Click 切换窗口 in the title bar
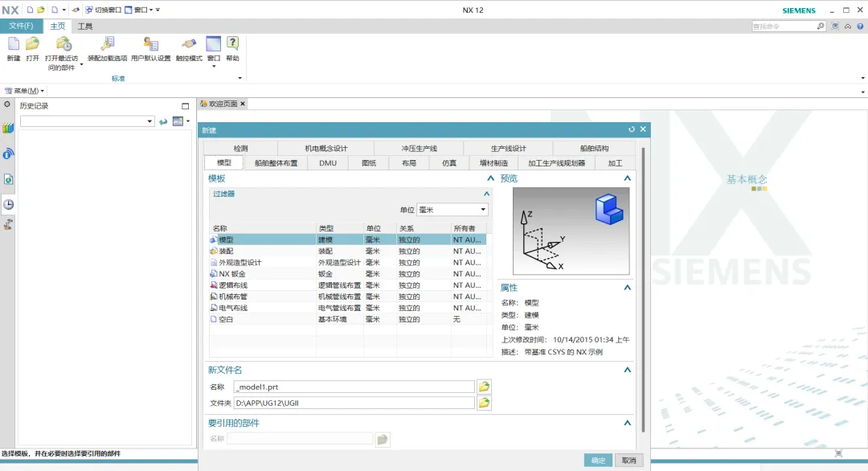 click(x=103, y=10)
